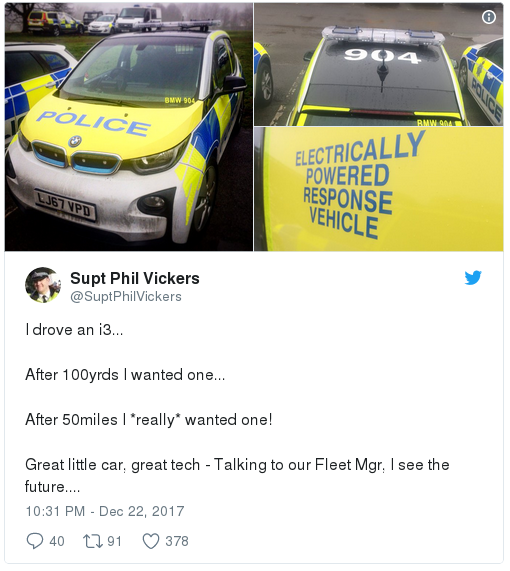
Task: Click the retweet arrows icon
Action: pyautogui.click(x=93, y=541)
